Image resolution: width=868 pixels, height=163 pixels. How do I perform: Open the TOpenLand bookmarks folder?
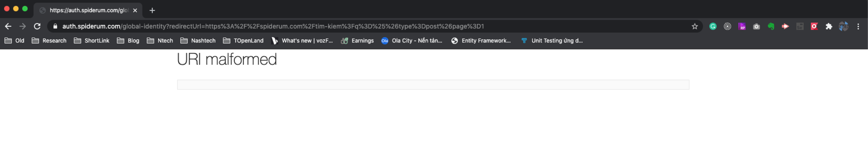pyautogui.click(x=243, y=41)
